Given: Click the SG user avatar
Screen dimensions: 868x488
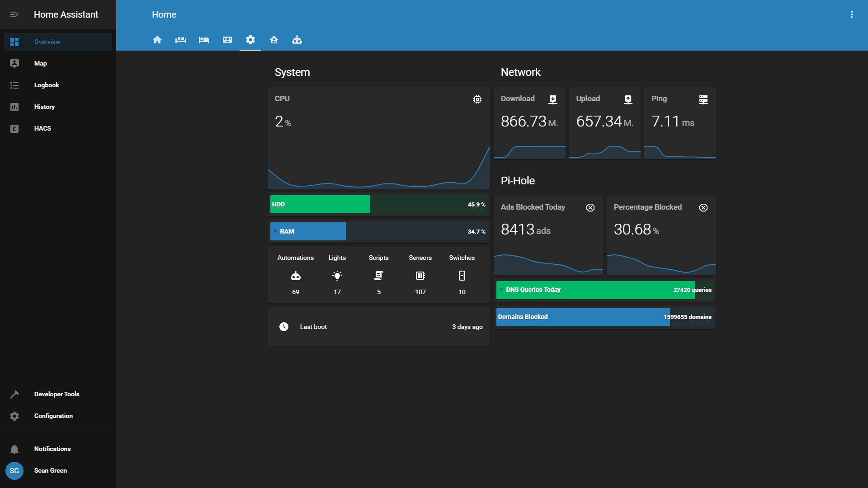Looking at the screenshot, I should click(14, 470).
